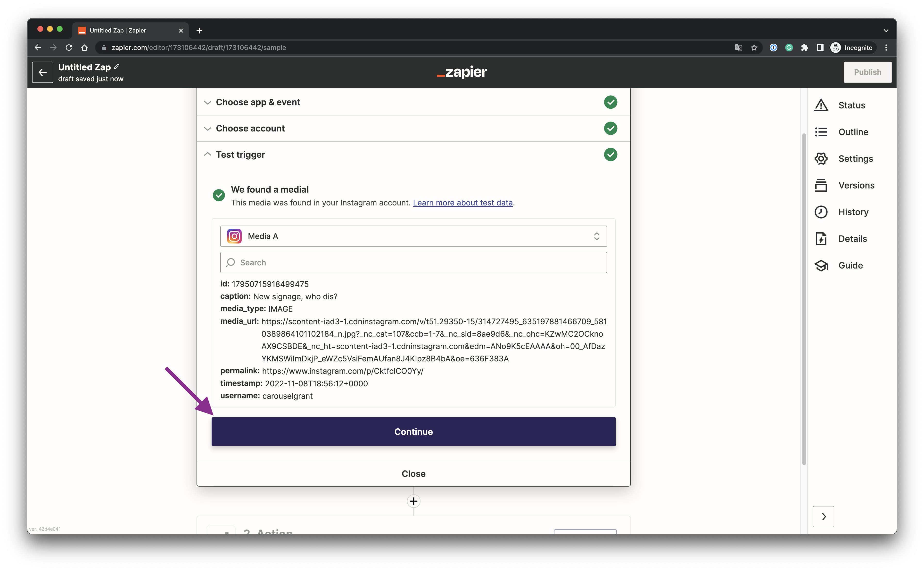Viewport: 924px width, 570px height.
Task: Click the browser back arrow
Action: tap(38, 48)
